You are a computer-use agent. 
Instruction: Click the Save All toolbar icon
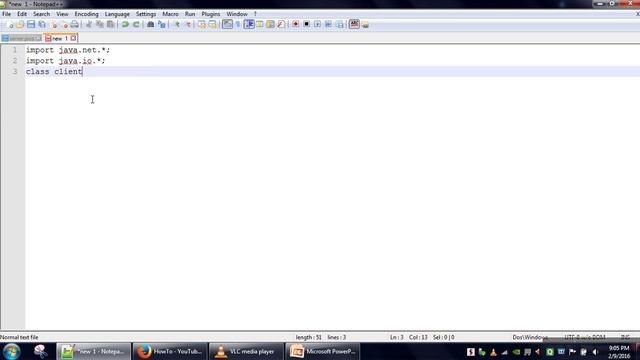(x=42, y=25)
